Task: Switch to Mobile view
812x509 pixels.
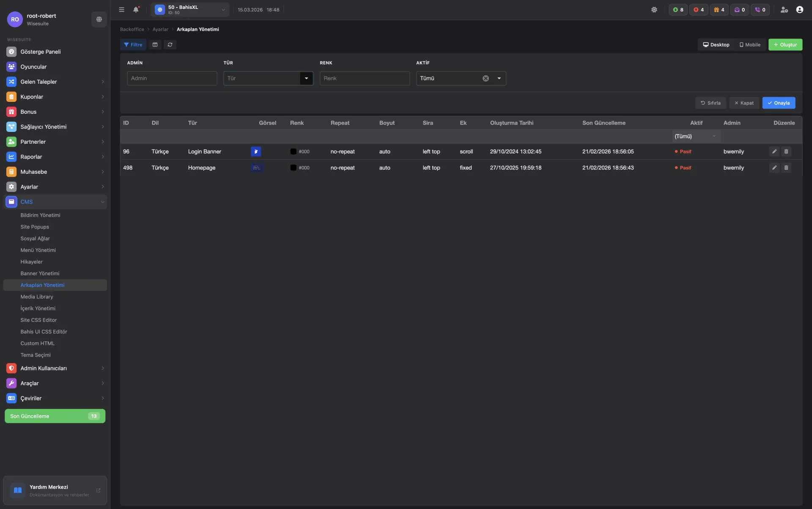Action: 750,45
